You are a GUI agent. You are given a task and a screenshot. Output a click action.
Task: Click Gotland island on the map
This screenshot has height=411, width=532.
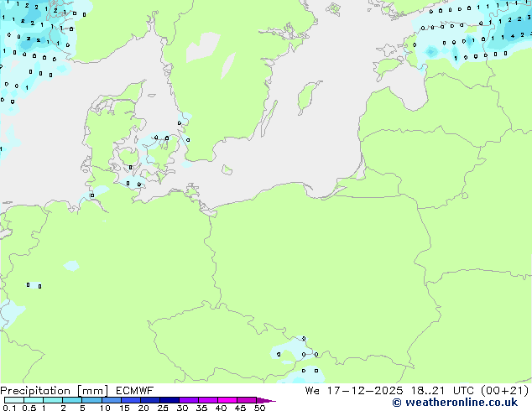pos(307,96)
